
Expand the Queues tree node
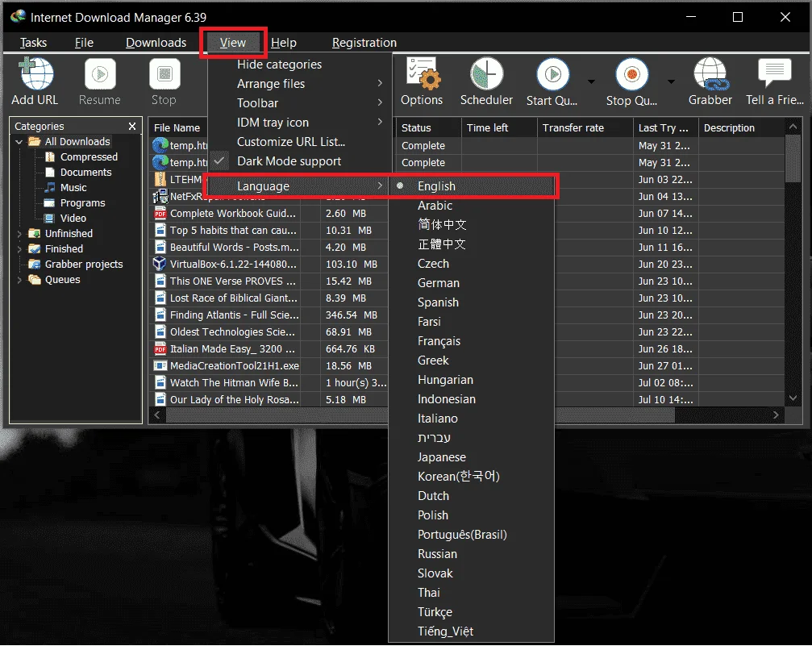[x=19, y=280]
